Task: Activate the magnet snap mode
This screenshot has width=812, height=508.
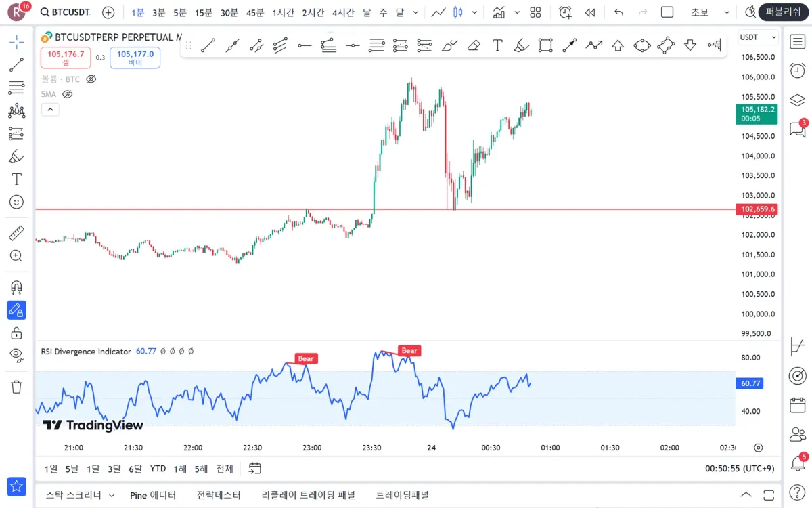Action: click(17, 287)
